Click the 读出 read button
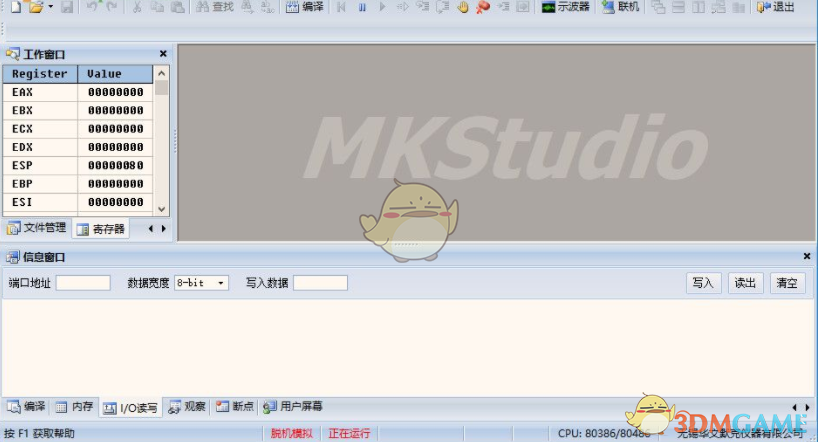The image size is (818, 442). [x=745, y=283]
